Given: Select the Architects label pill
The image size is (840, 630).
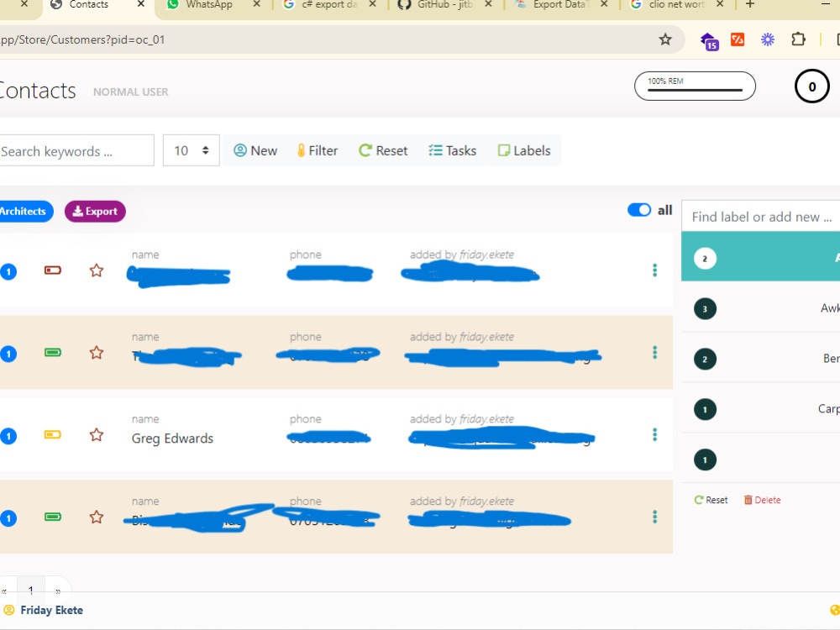Looking at the screenshot, I should (x=24, y=211).
